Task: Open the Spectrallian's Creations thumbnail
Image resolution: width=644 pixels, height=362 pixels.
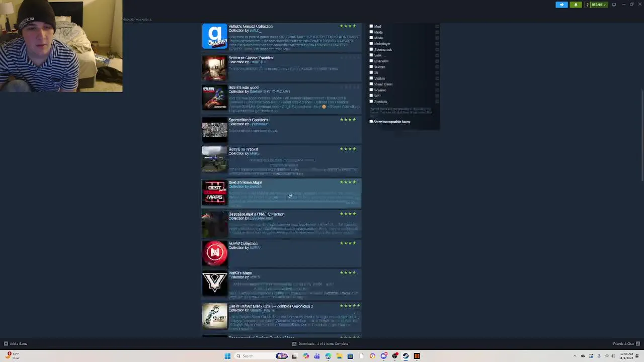Action: click(x=215, y=130)
